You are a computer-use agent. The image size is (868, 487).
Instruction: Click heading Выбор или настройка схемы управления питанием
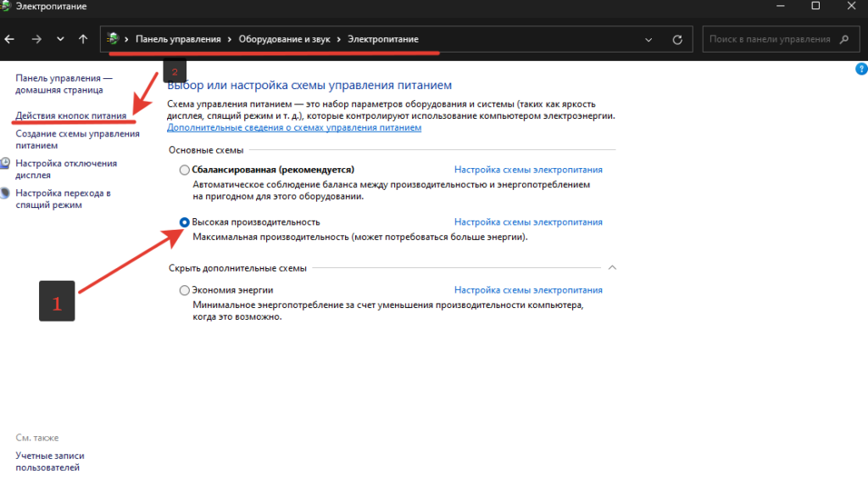click(309, 86)
